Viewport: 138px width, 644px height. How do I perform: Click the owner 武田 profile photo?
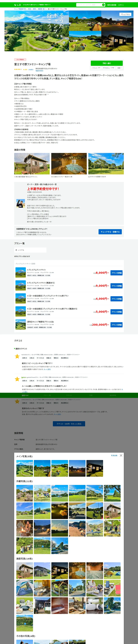pyautogui.click(x=21, y=203)
